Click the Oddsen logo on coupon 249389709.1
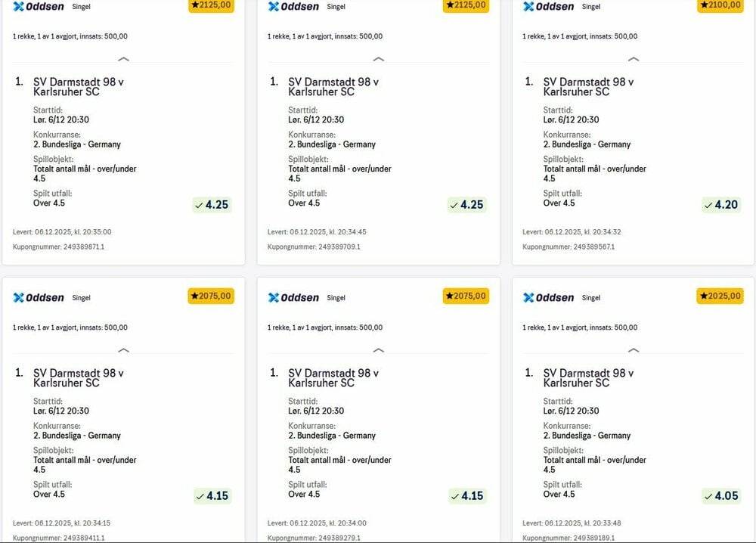This screenshot has height=543, width=756. 294,7
